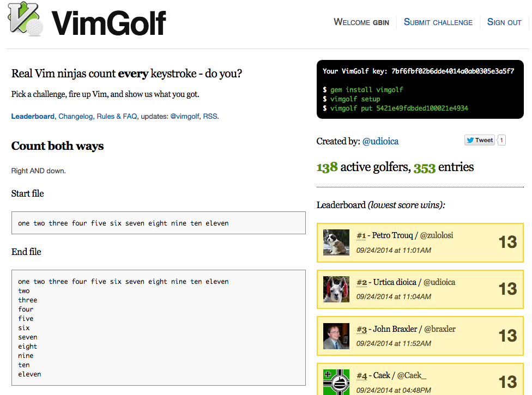Click the tweet count bubble
Screen dimensions: 532x395
point(501,140)
